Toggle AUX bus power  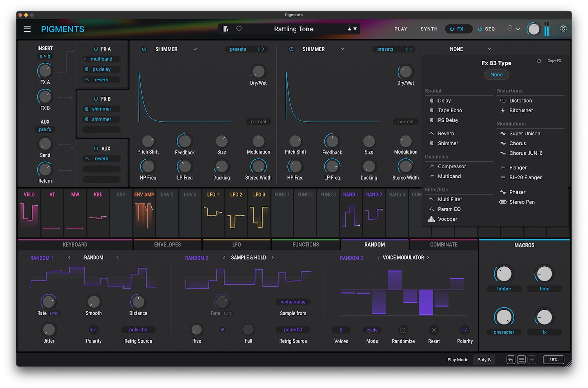pos(96,148)
